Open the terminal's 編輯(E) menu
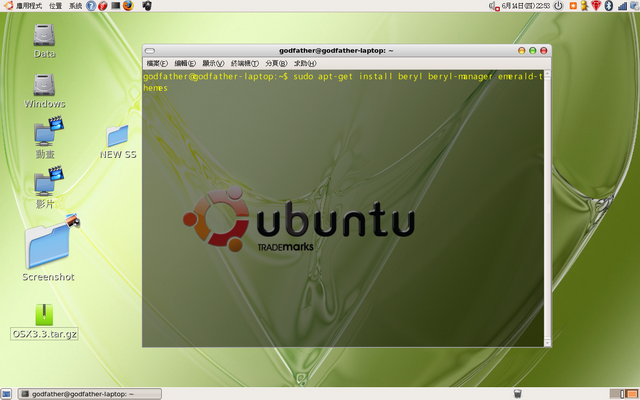This screenshot has height=400, width=640. (185, 63)
